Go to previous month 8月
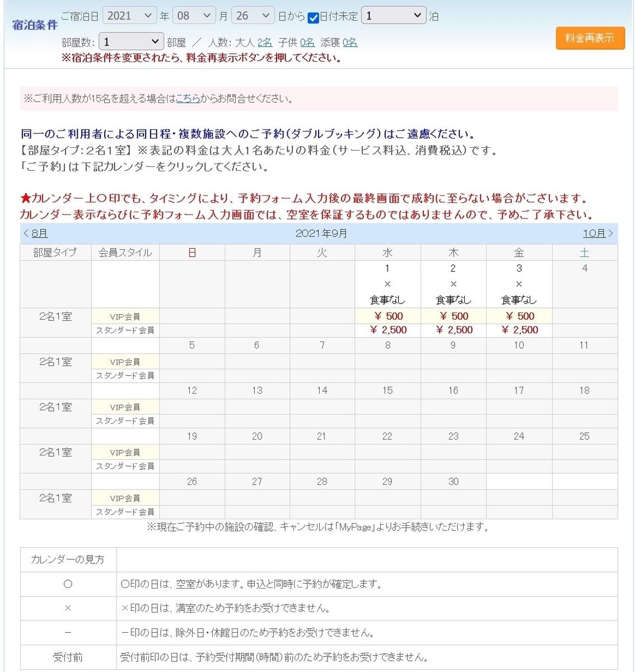 pos(39,233)
